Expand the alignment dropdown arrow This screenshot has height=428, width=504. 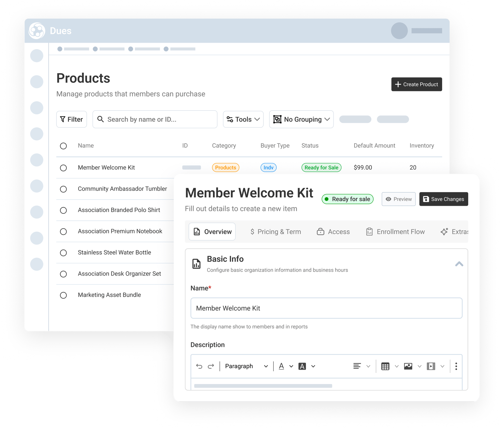(x=368, y=366)
